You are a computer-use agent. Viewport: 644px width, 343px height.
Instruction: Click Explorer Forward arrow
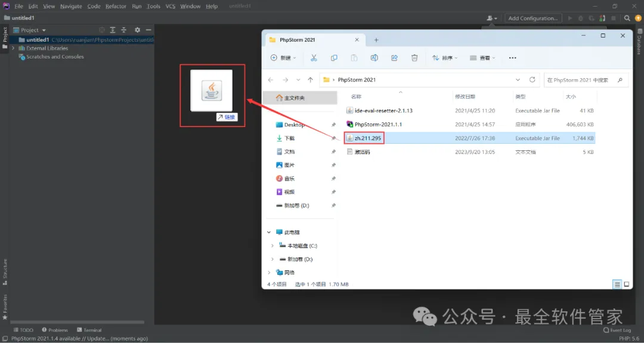pyautogui.click(x=285, y=80)
